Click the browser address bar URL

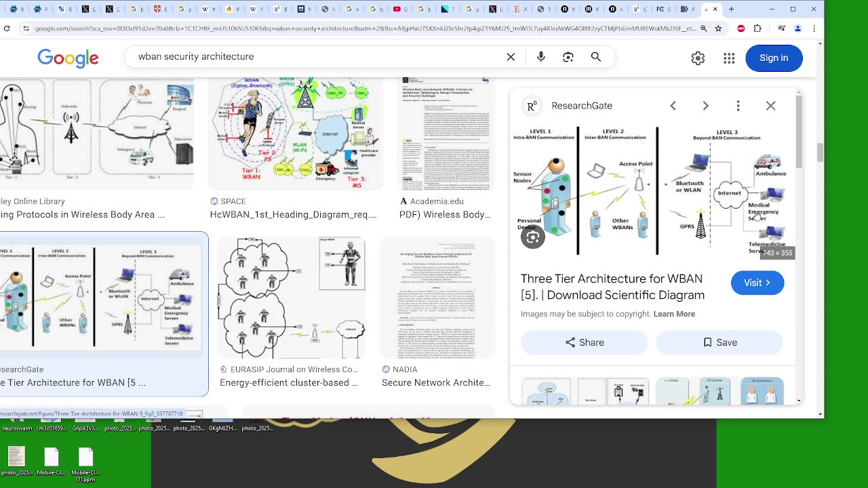pos(365,28)
